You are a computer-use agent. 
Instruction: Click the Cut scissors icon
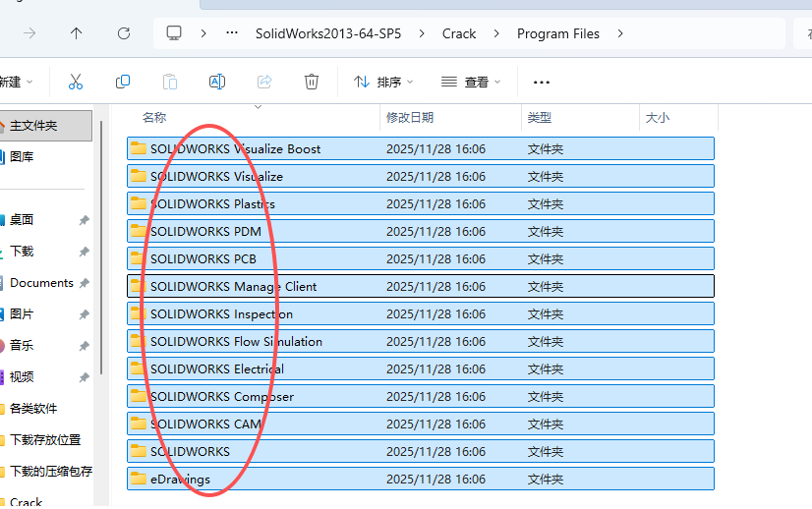point(76,82)
